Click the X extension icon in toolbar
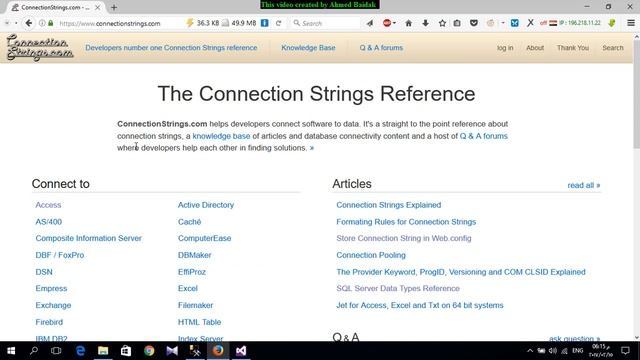Viewport: 640px width, 360px height. coord(530,23)
